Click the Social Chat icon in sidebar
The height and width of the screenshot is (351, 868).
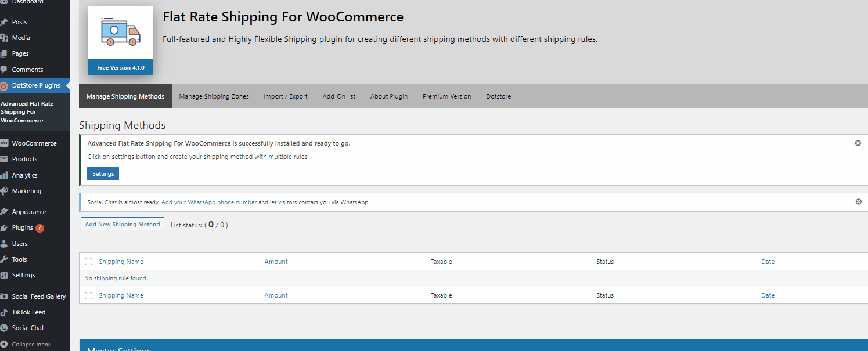pos(4,328)
